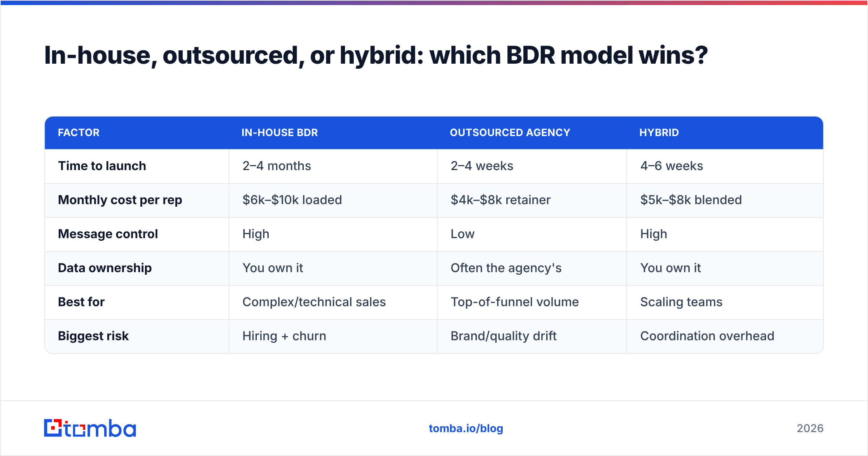Click the 'Best for' row label

(81, 302)
